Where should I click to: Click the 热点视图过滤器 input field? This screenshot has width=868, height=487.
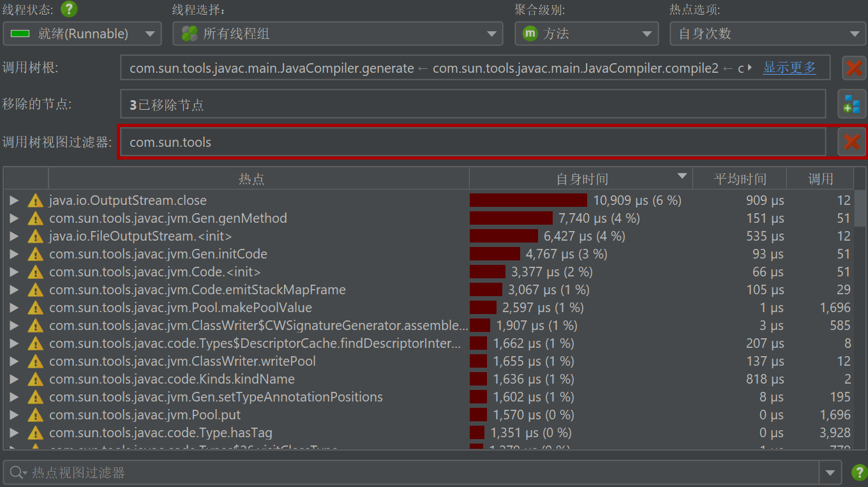tap(421, 473)
